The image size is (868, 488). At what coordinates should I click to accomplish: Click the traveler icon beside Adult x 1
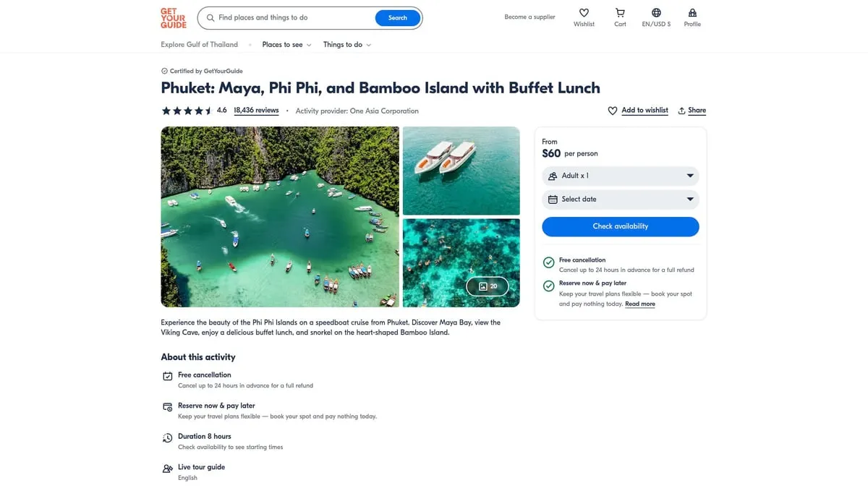tap(553, 176)
